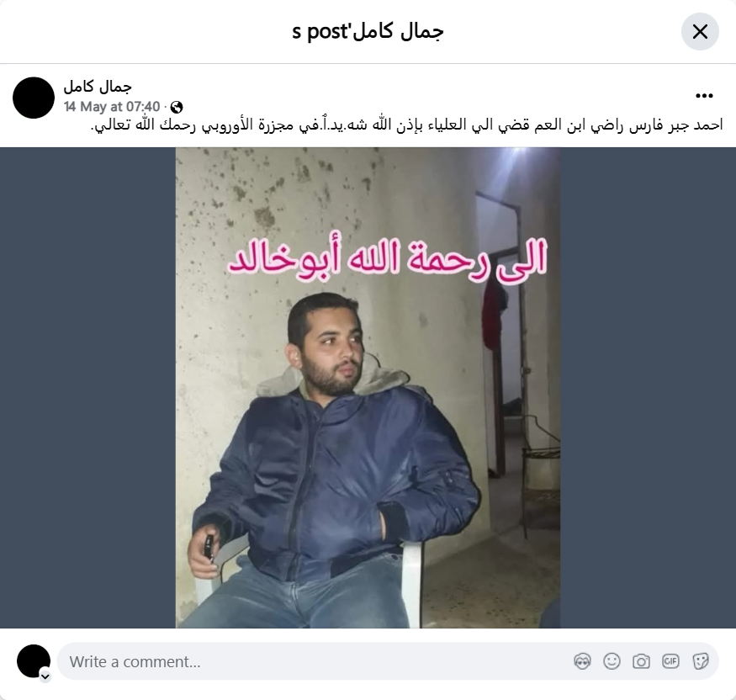Click dark blue area right of photo
The image size is (736, 700).
click(648, 388)
